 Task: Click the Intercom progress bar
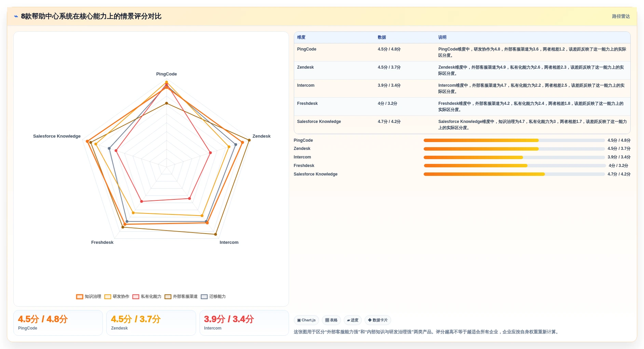514,157
